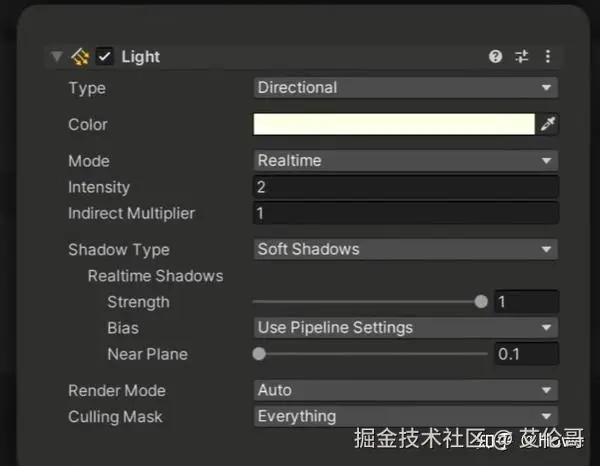The image size is (600, 466).
Task: Click the Indirect Multiplier value field
Action: pos(406,213)
